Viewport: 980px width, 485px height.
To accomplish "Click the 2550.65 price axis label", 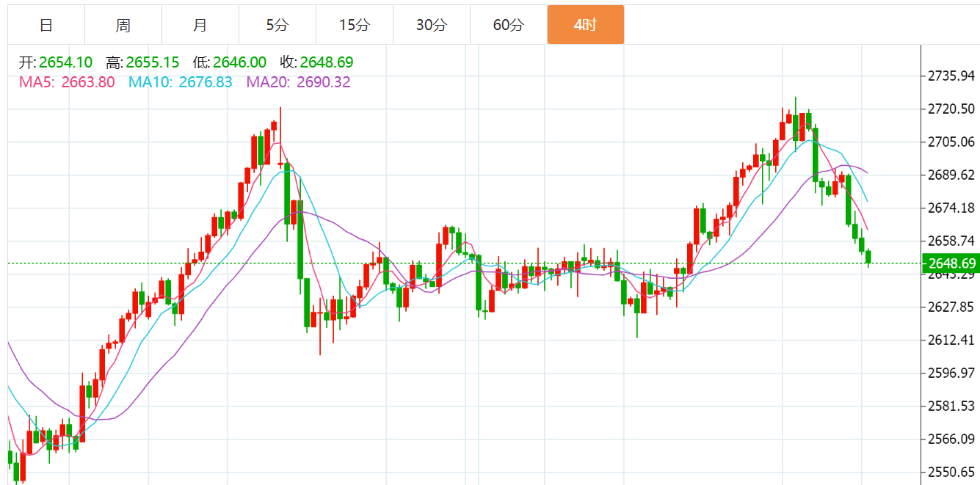I will (951, 472).
